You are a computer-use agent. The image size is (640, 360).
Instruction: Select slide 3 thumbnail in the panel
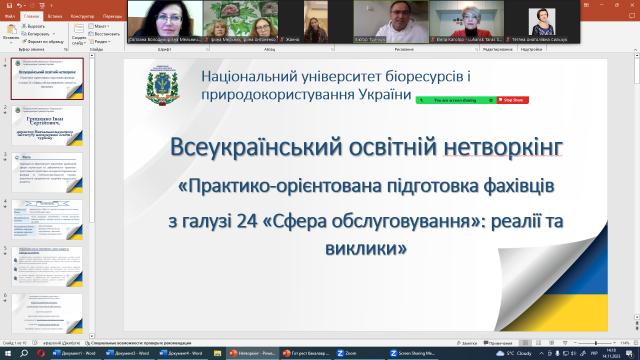pyautogui.click(x=47, y=173)
